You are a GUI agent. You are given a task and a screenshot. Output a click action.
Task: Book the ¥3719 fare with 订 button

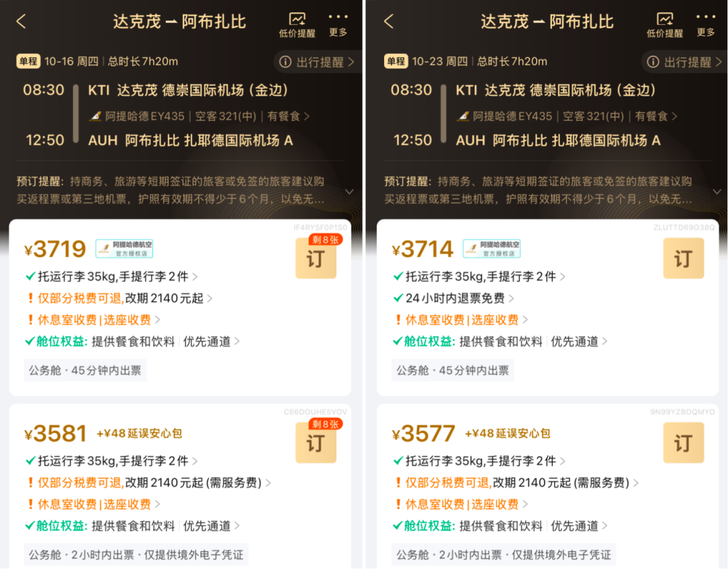click(316, 258)
